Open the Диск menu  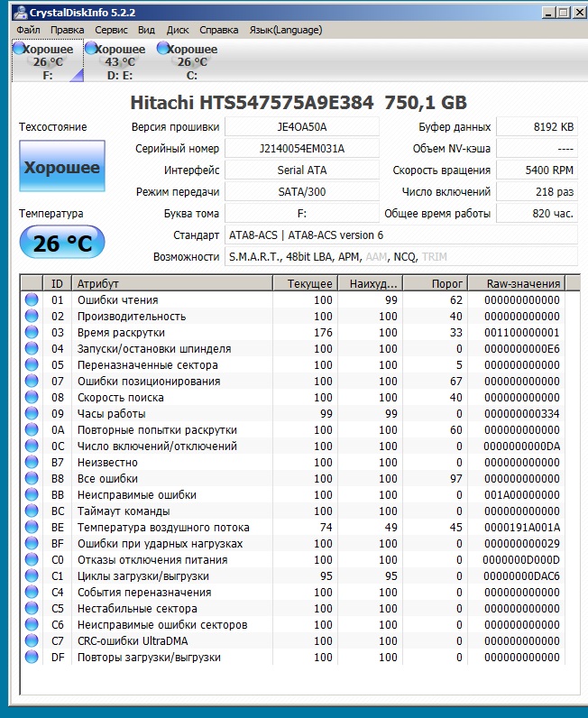[x=178, y=30]
